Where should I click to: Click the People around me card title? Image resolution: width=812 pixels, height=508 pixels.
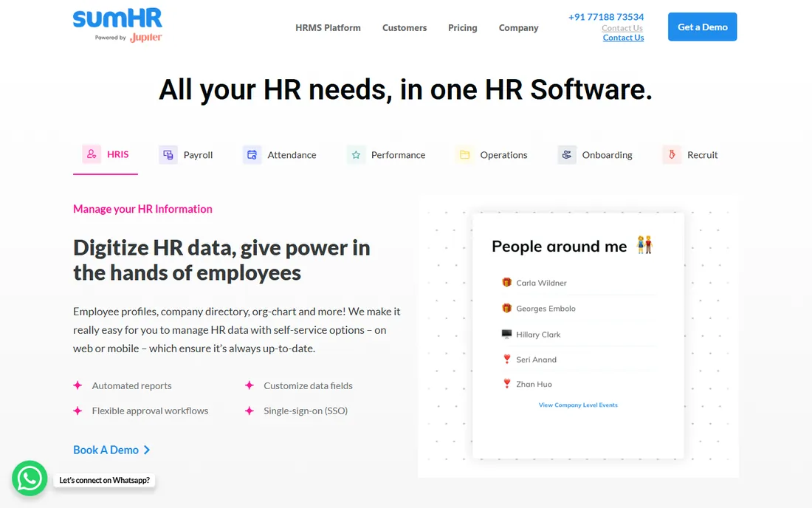(560, 247)
